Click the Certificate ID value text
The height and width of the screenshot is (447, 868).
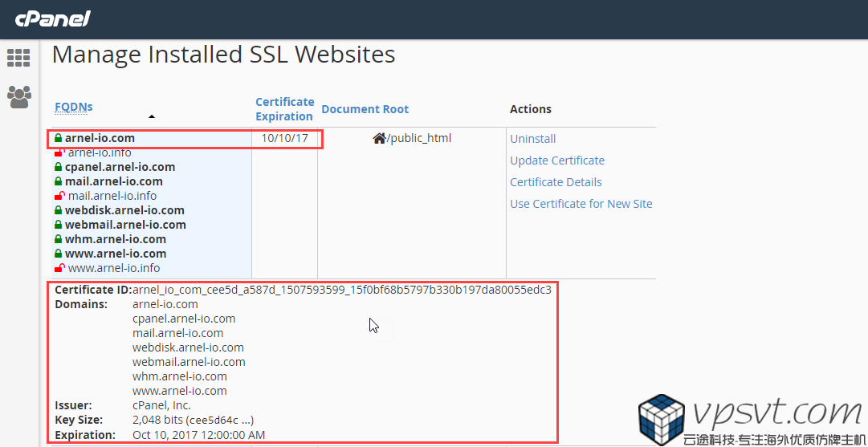tap(342, 290)
